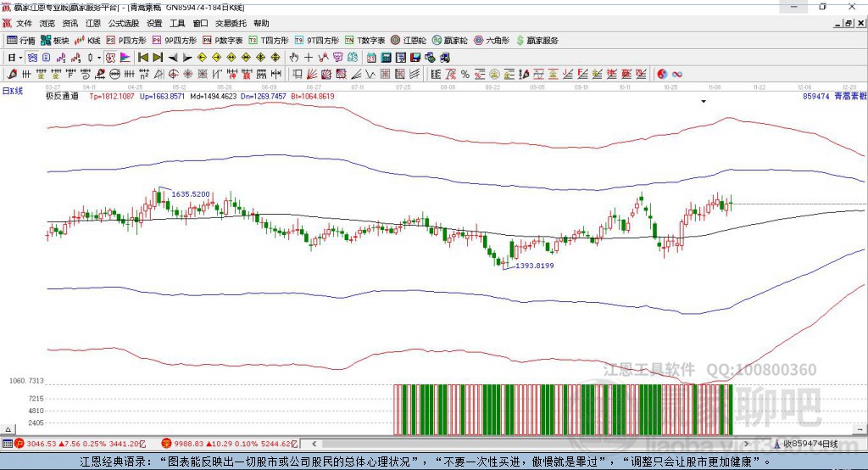868x470 pixels.
Task: Open the 行情 market quotes view
Action: click(21, 40)
